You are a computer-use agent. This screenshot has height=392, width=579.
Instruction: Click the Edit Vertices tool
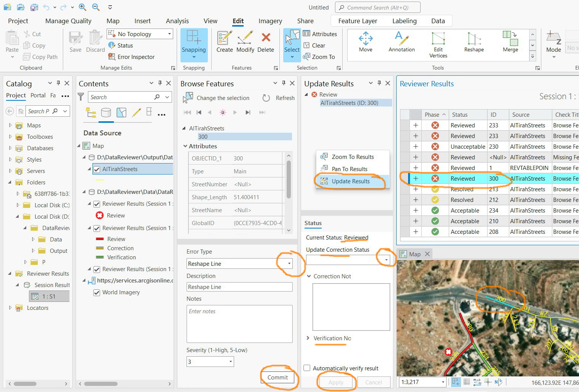pyautogui.click(x=438, y=44)
